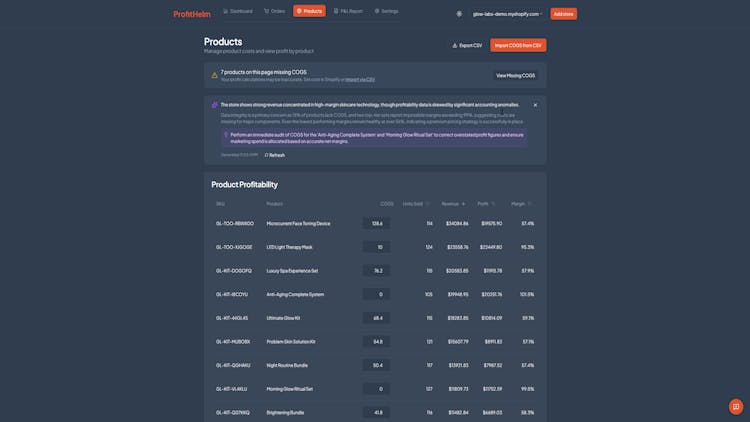Click the sparkle AI insights icon
Screen dimensions: 750x422
pos(214,104)
